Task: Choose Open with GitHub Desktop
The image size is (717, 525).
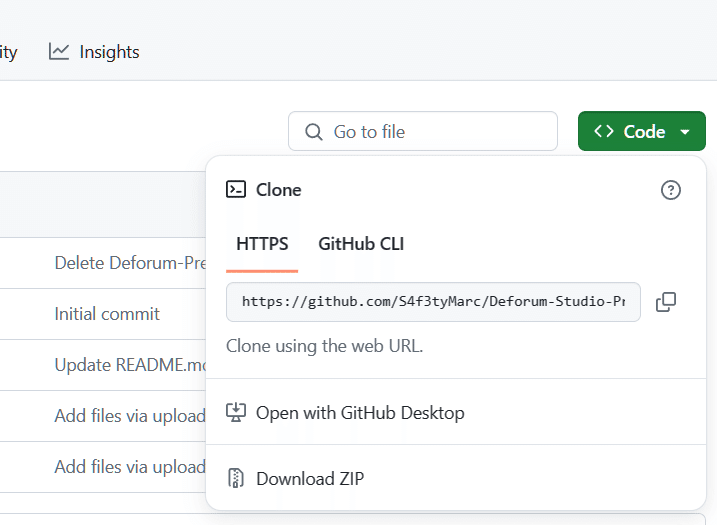Action: tap(360, 412)
